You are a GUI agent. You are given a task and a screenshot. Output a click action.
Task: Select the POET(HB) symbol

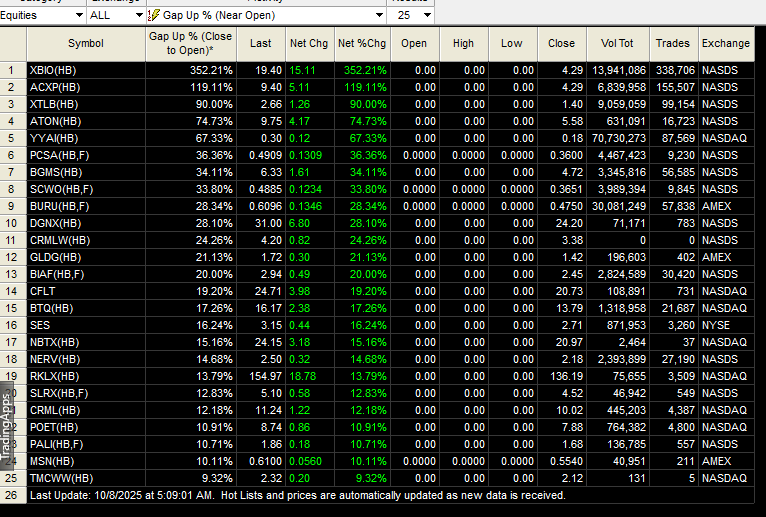(54, 427)
